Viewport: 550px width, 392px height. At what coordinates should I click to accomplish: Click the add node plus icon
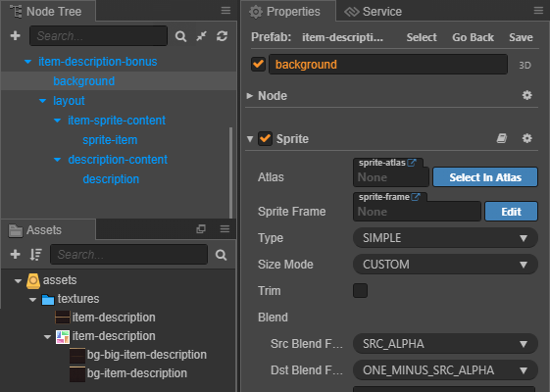pyautogui.click(x=15, y=35)
